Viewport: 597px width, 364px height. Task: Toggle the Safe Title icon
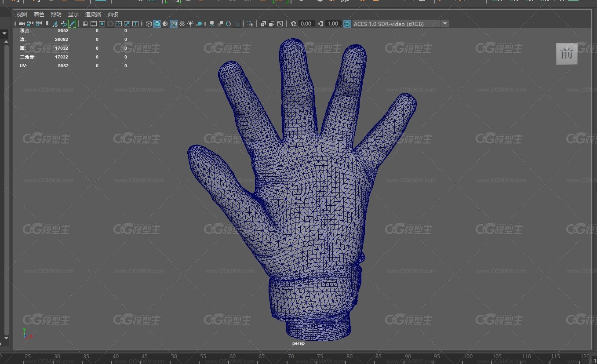click(x=135, y=24)
